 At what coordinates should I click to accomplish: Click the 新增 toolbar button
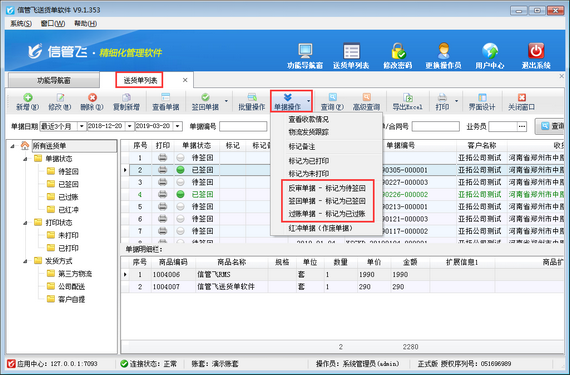pyautogui.click(x=28, y=102)
